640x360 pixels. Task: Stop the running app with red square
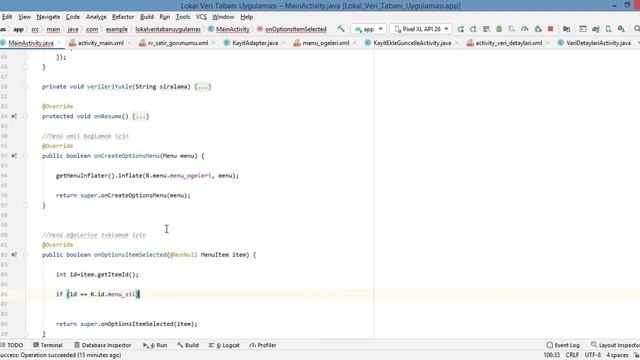[550, 29]
